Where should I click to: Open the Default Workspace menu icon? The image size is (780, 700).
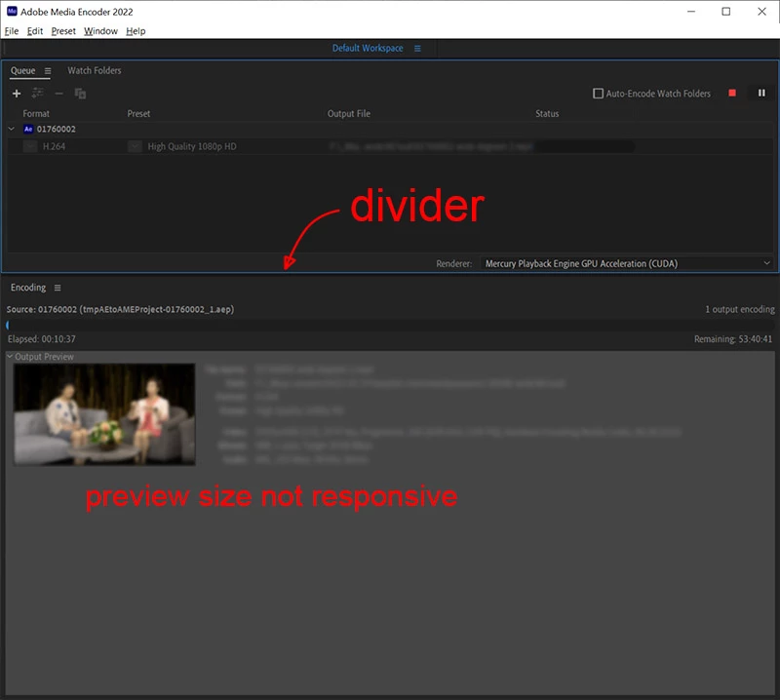[x=417, y=48]
